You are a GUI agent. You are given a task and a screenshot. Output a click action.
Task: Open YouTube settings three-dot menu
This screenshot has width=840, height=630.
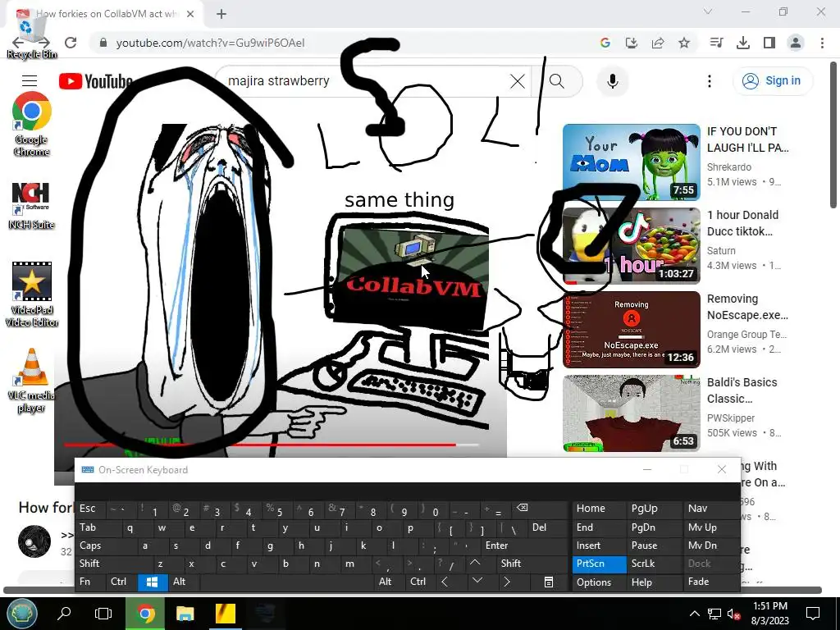(710, 81)
